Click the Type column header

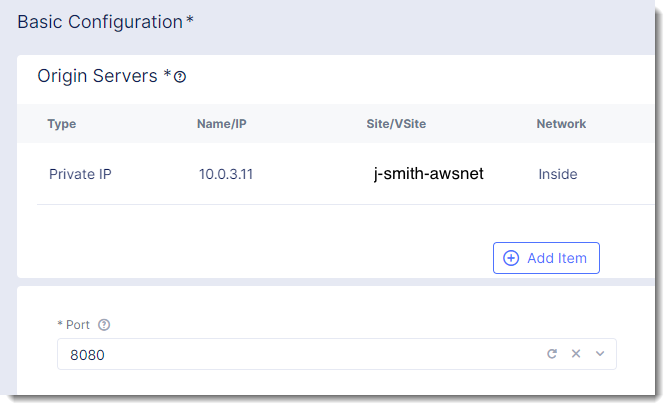point(62,124)
